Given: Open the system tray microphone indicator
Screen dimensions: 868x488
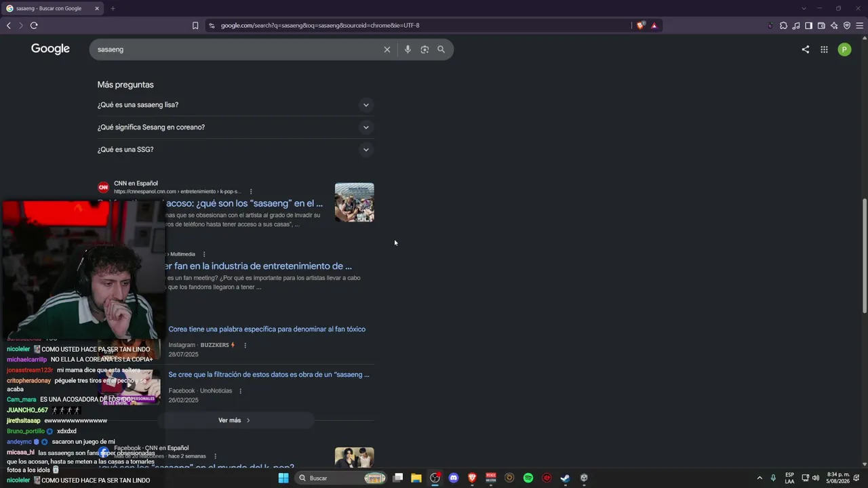Looking at the screenshot, I should coord(773,478).
